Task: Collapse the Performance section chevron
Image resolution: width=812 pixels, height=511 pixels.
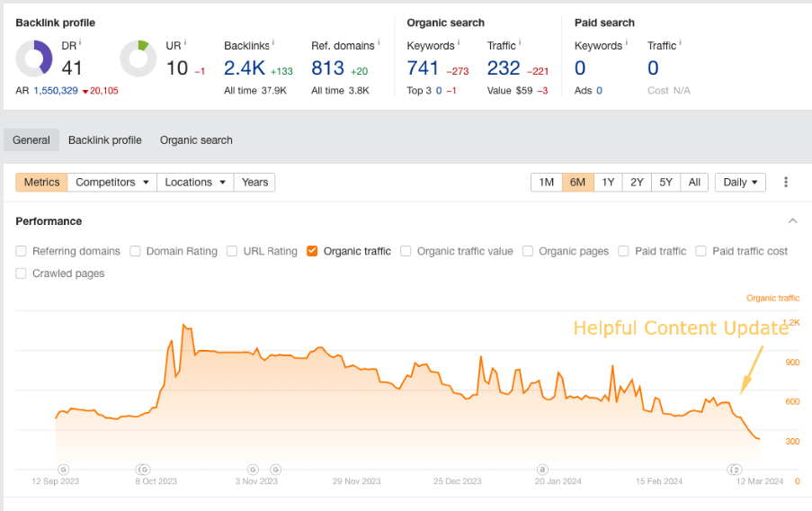Action: pyautogui.click(x=792, y=221)
